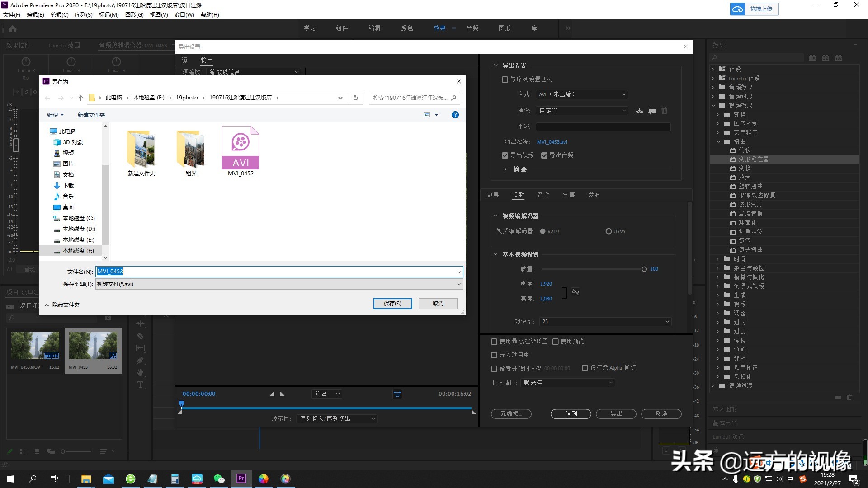Enable 导入项目中 checkbox
Viewport: 868px width, 488px height.
494,355
